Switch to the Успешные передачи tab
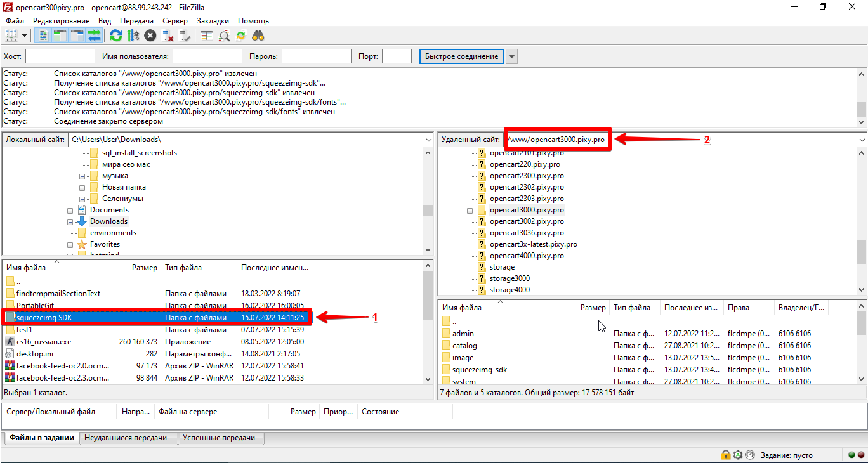Image resolution: width=868 pixels, height=463 pixels. (x=220, y=438)
